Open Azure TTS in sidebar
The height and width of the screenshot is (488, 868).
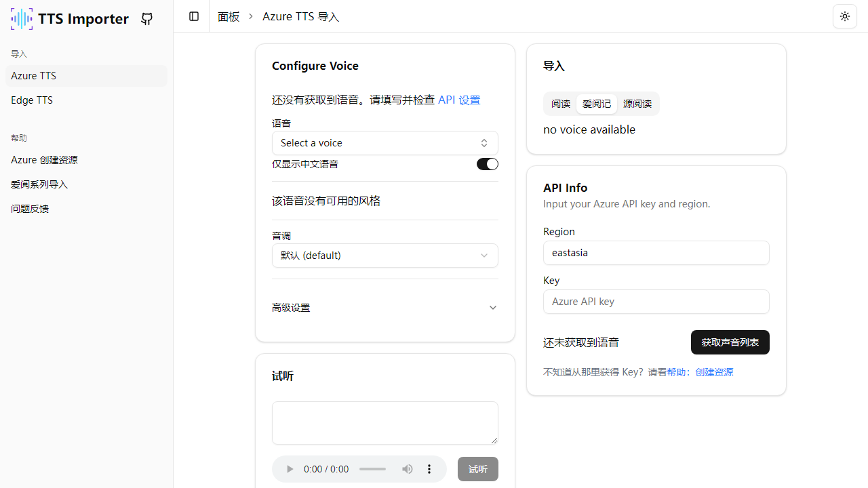pyautogui.click(x=86, y=76)
